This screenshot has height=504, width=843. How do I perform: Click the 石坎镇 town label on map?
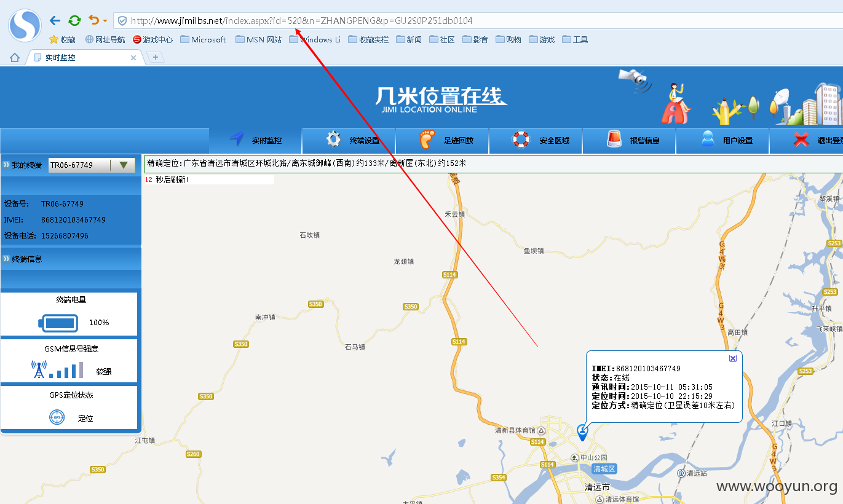[309, 235]
